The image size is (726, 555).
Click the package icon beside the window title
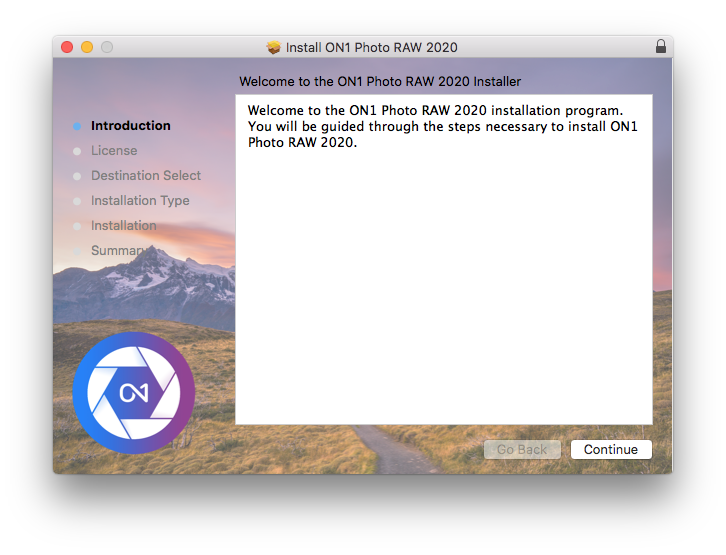(274, 47)
